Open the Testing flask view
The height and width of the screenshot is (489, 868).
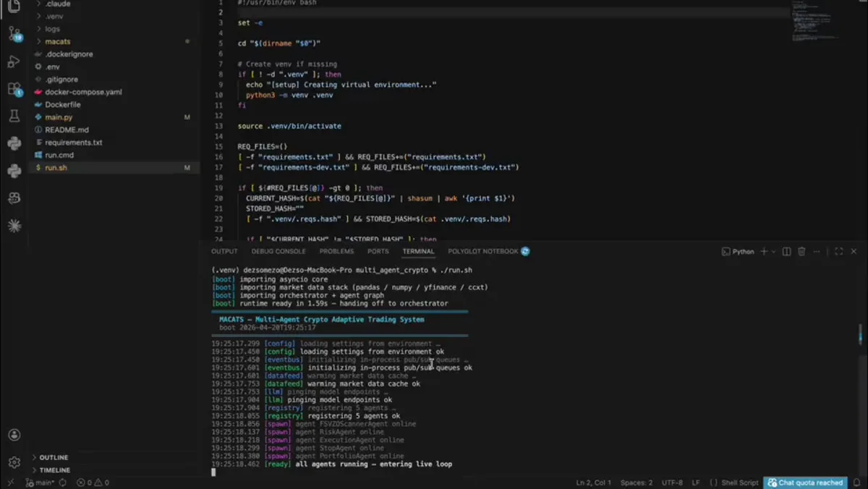click(x=14, y=116)
